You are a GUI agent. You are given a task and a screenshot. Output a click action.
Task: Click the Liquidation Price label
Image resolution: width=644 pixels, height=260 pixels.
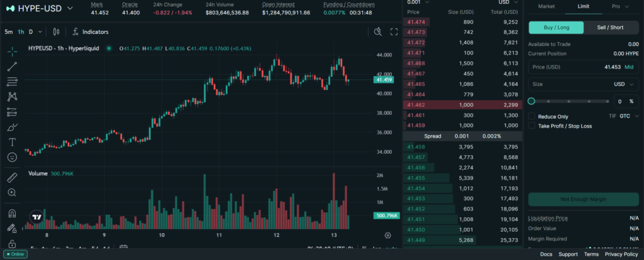click(x=548, y=218)
